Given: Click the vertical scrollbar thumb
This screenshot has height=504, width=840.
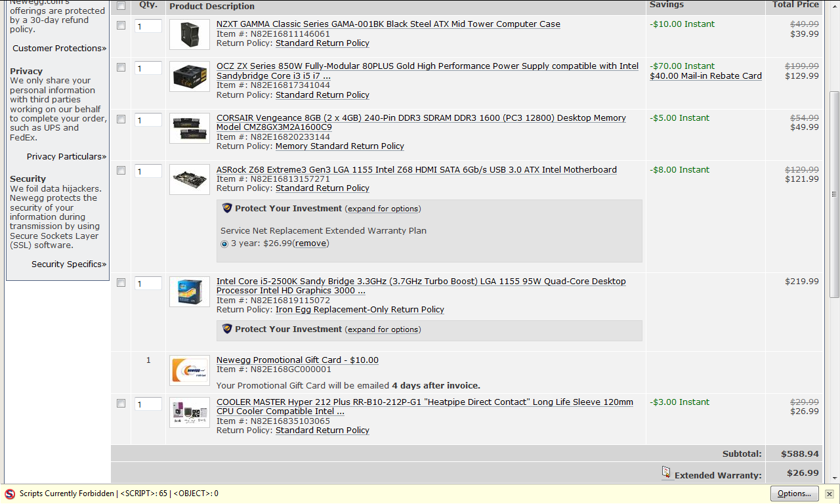Looking at the screenshot, I should click(835, 194).
